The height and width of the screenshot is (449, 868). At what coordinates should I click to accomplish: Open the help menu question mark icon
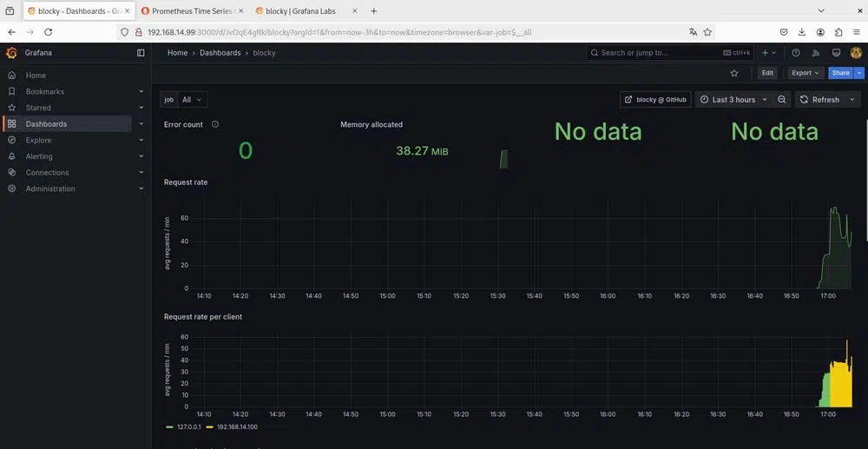coord(796,53)
